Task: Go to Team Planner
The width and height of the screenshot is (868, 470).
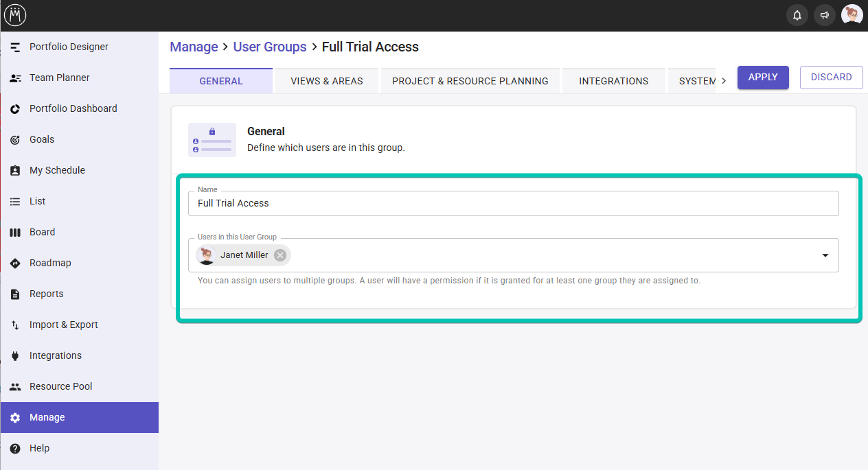Action: [59, 78]
